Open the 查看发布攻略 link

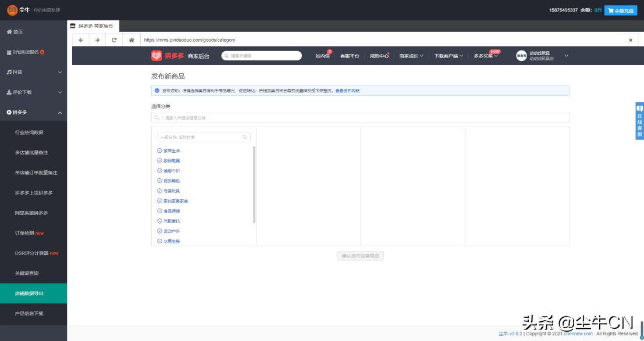(x=347, y=91)
